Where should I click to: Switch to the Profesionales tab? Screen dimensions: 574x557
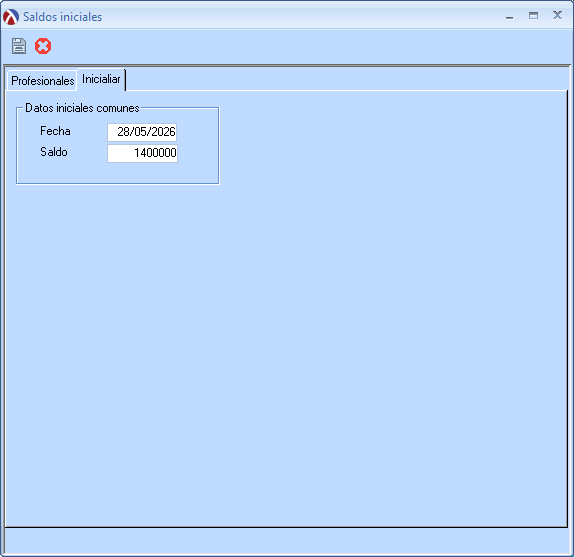42,81
